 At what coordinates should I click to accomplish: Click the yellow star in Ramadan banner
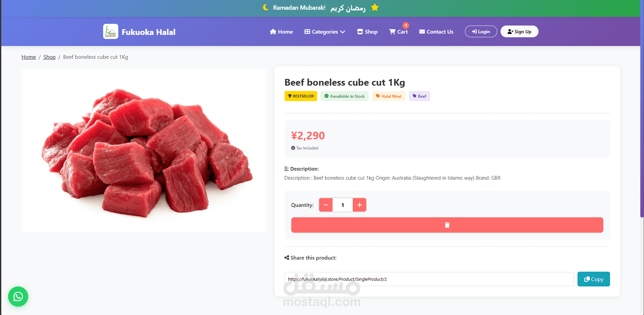375,7
